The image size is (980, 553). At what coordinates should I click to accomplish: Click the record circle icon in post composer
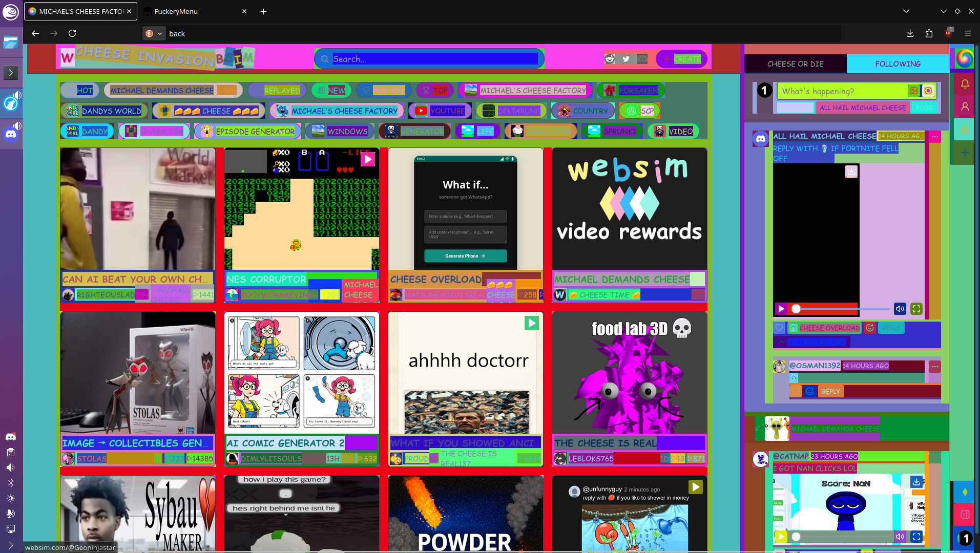pyautogui.click(x=928, y=91)
